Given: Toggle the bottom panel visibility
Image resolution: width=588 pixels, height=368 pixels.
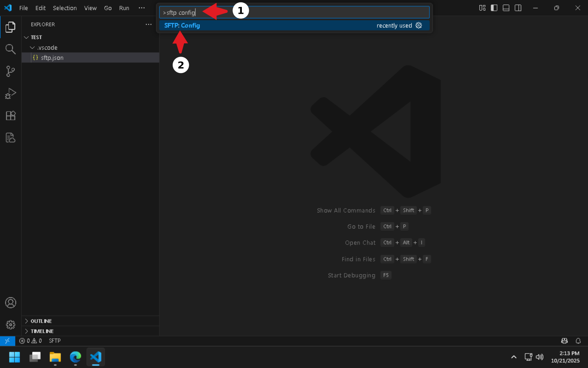Looking at the screenshot, I should click(506, 8).
